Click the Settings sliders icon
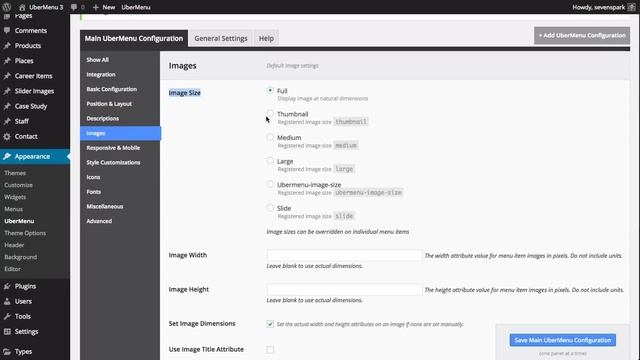 click(x=7, y=331)
